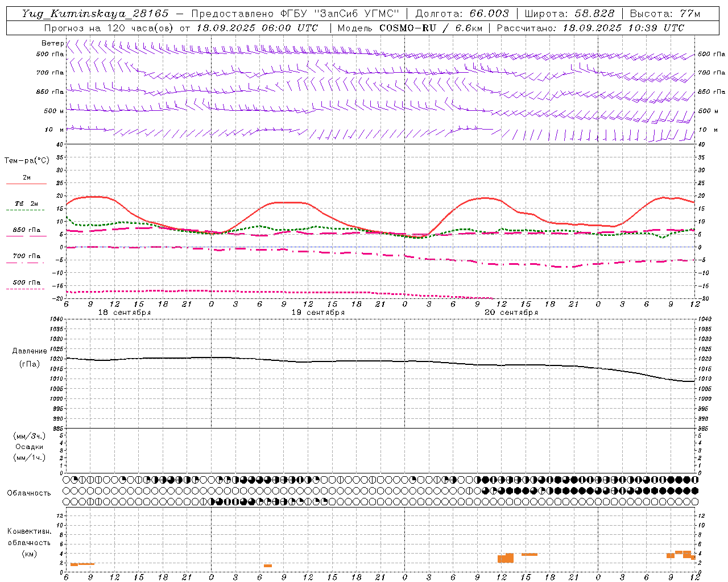728x582 pixels.
Task: Click the "Конвективн." panel label
Action: (x=30, y=531)
